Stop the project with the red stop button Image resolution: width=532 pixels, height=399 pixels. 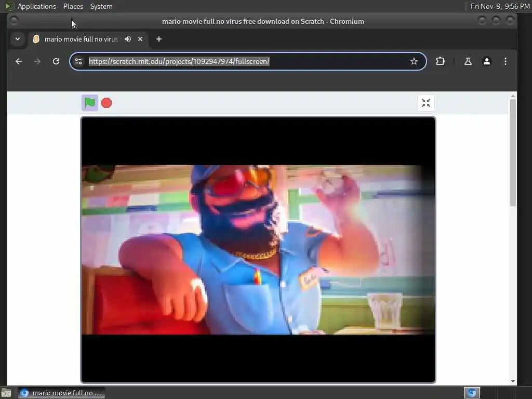click(x=107, y=103)
